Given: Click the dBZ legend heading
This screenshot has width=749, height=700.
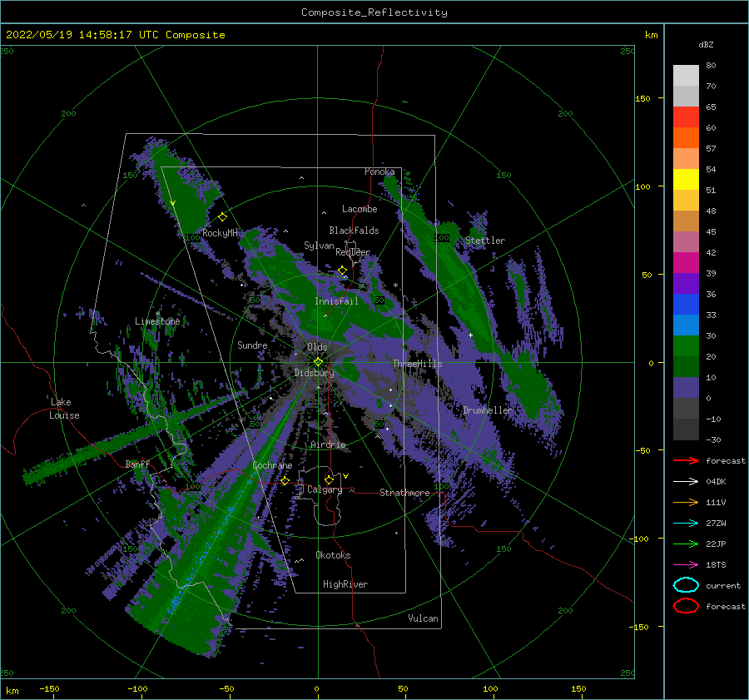Looking at the screenshot, I should click(x=706, y=44).
